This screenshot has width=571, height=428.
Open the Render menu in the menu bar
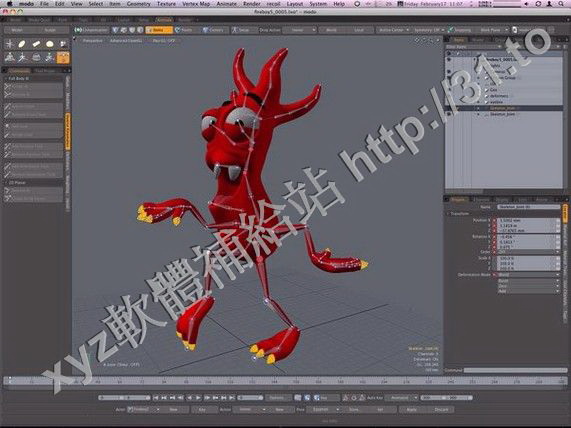coord(252,4)
